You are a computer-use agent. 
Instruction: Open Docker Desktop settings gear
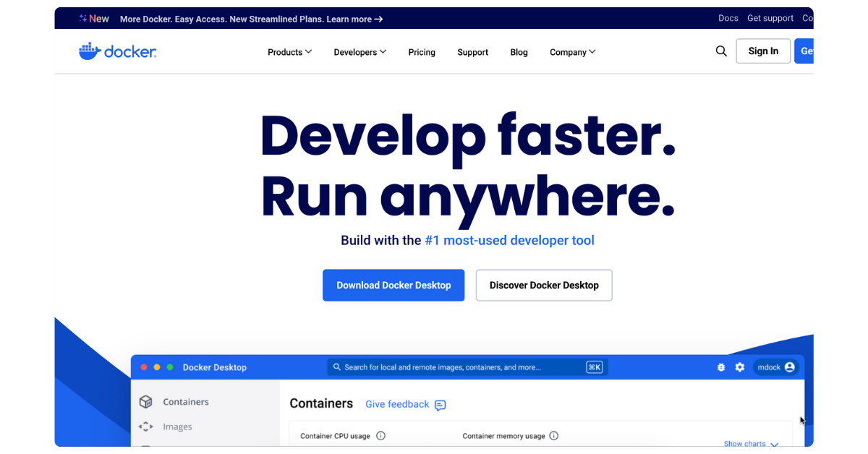739,367
